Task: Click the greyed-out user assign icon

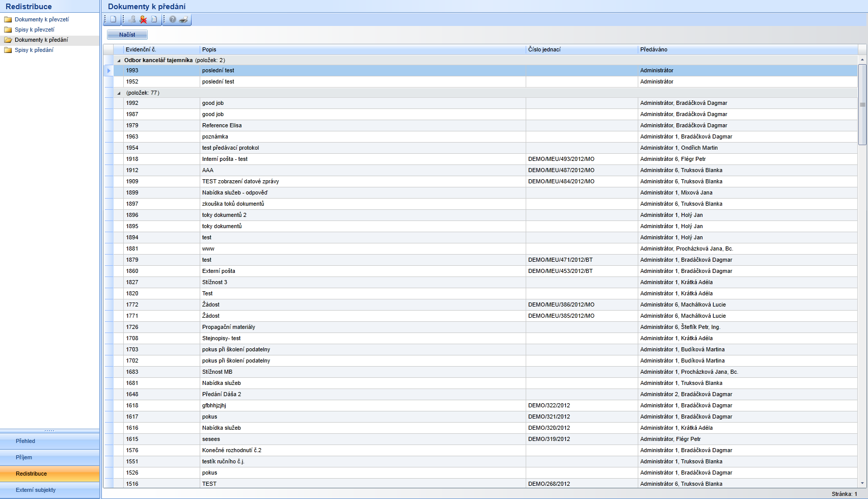Action: [x=132, y=19]
